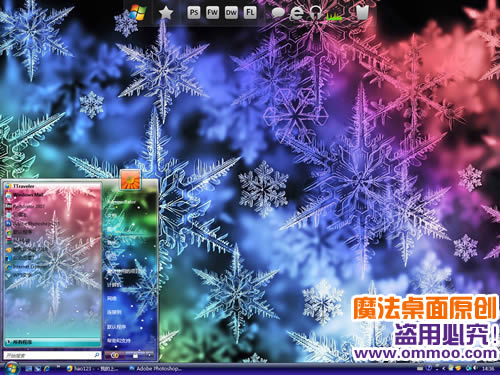
Task: Open 默认程序 in the Start menu
Action: pos(116,326)
